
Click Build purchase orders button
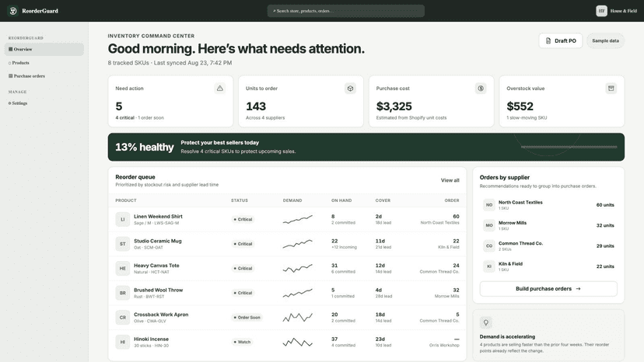coord(548,288)
